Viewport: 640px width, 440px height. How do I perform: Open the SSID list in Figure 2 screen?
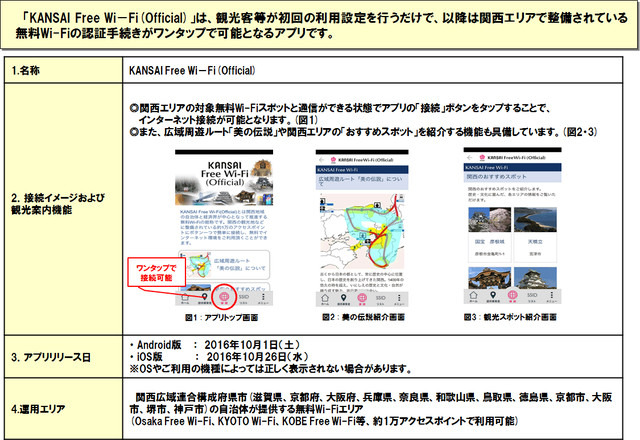pos(380,299)
